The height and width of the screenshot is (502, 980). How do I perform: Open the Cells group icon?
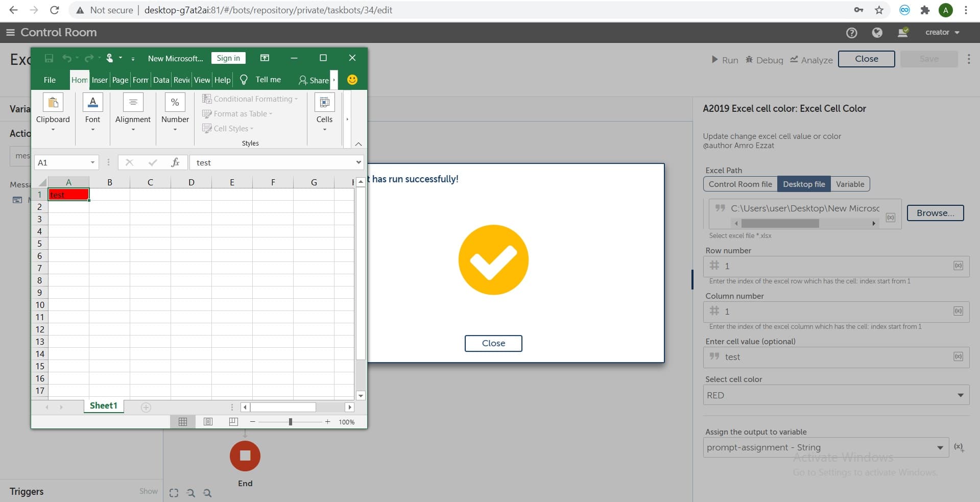[324, 103]
